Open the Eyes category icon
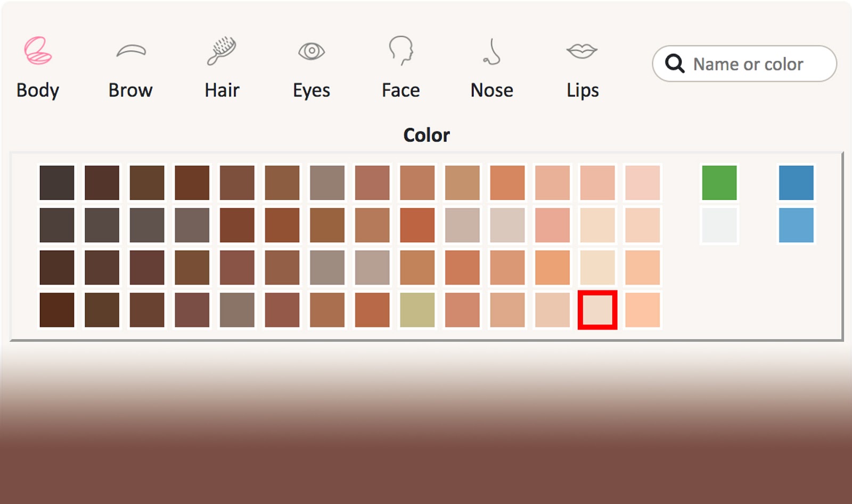 (x=312, y=51)
